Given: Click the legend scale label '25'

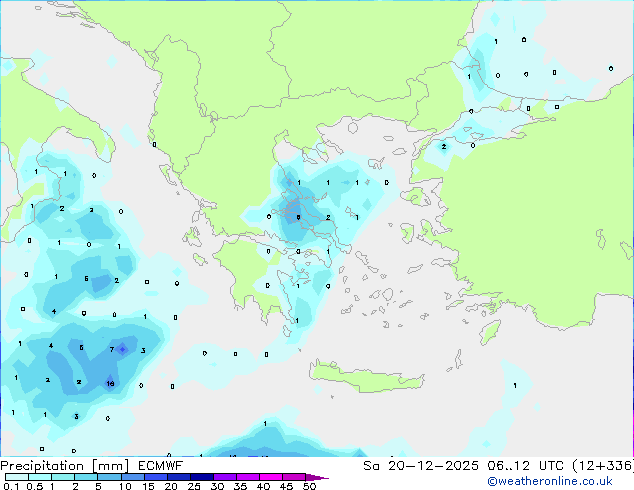Looking at the screenshot, I should (194, 486).
